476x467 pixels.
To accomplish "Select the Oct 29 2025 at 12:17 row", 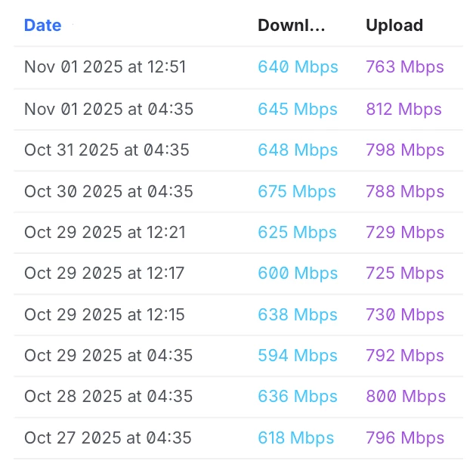I will tap(104, 273).
